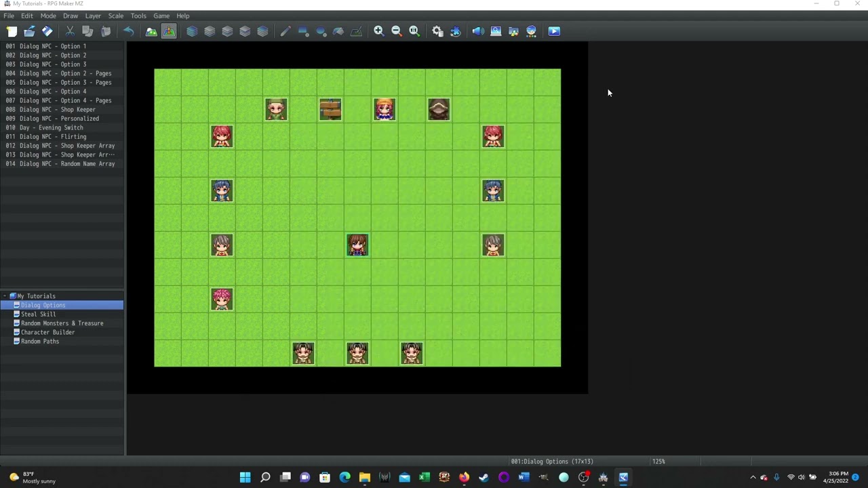Save the project with the toolbar icon
Screen dimensions: 868x488
pyautogui.click(x=47, y=31)
